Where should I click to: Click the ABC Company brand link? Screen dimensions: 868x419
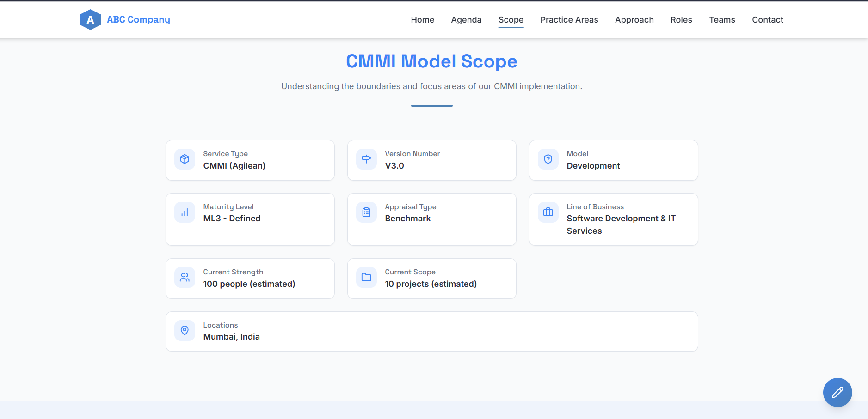click(125, 20)
